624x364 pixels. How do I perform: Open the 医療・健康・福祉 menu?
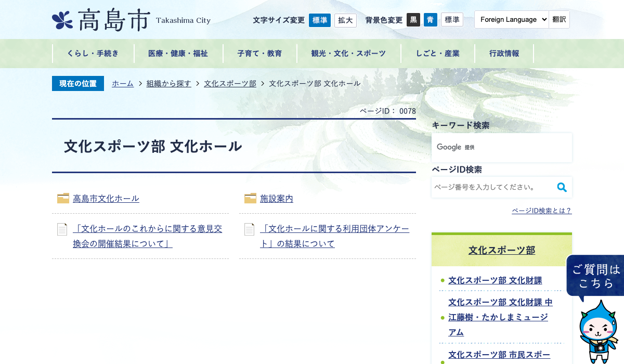(178, 54)
